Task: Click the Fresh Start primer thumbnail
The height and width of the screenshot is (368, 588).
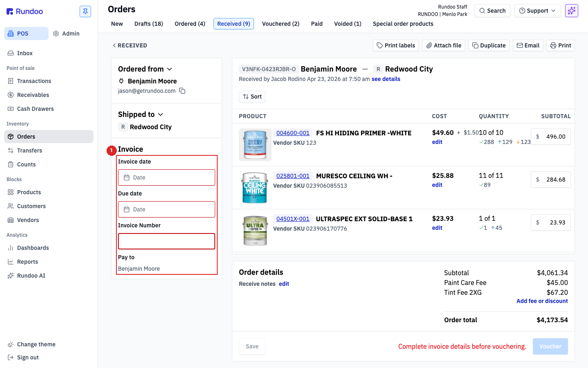Action: (x=255, y=145)
